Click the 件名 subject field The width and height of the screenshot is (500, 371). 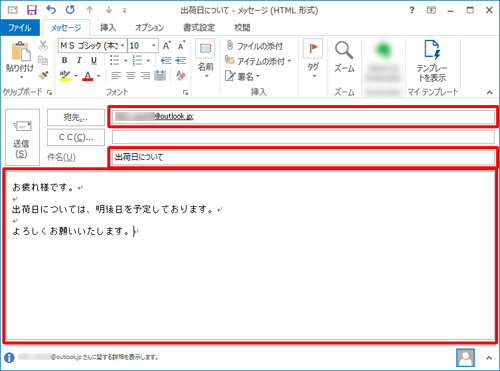click(303, 157)
